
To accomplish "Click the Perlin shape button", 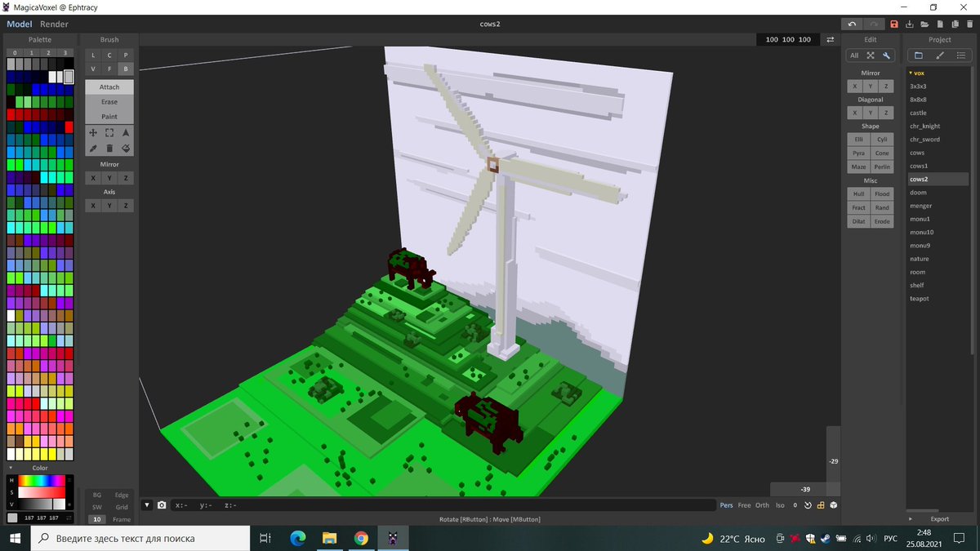I will point(882,167).
